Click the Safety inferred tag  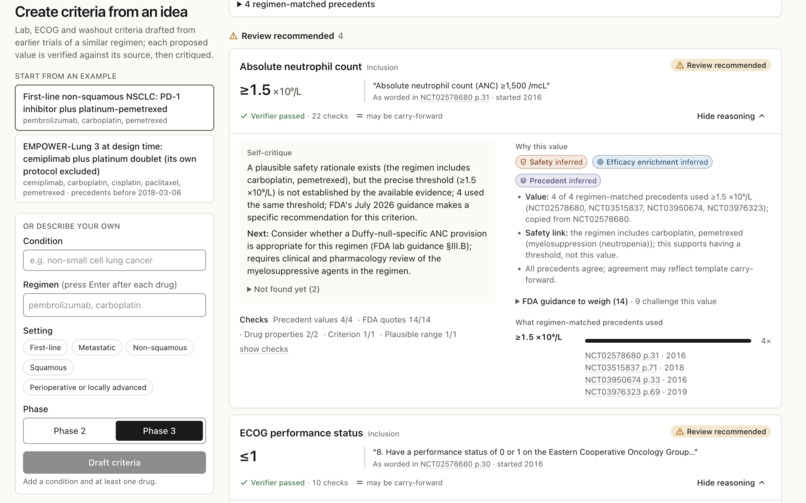coord(551,162)
